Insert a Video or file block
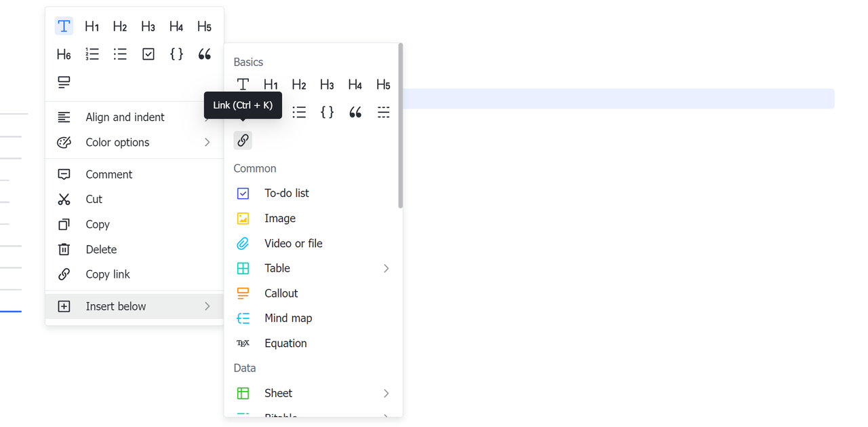 click(x=312, y=243)
